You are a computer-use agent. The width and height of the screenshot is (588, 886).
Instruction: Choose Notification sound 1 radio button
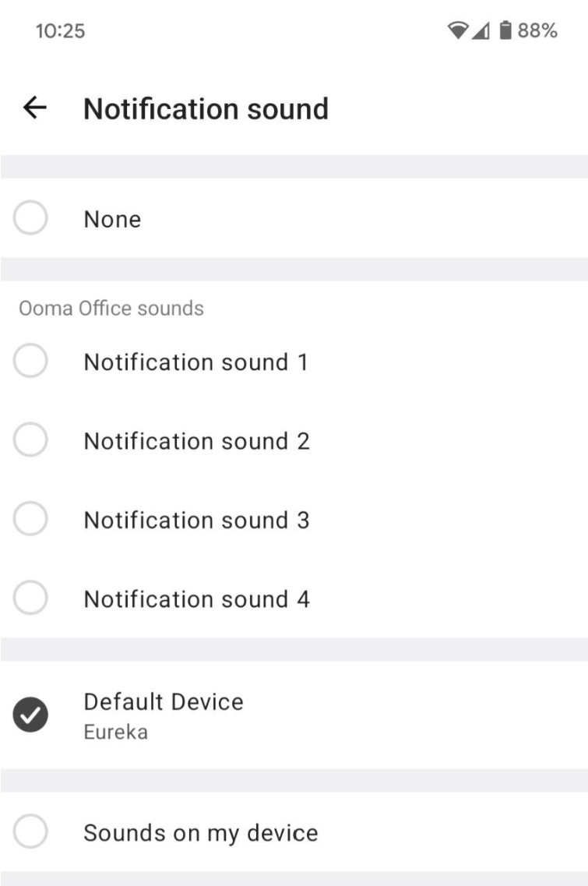30,361
